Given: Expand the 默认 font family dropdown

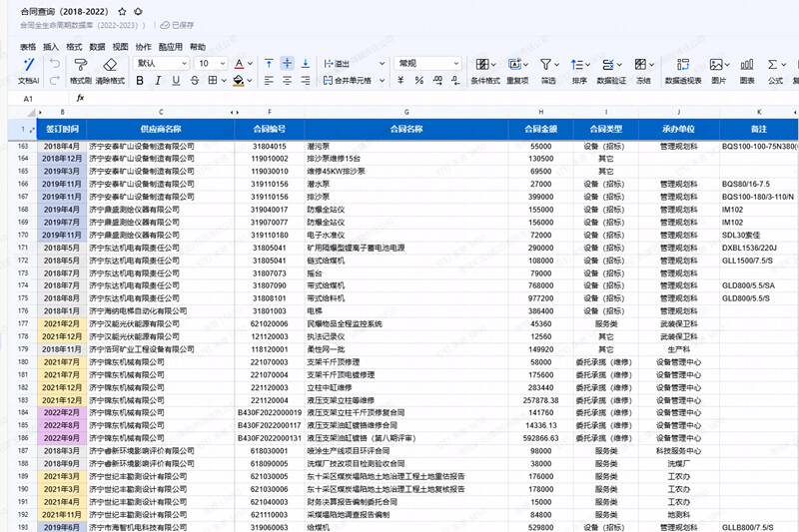Looking at the screenshot, I should point(162,63).
